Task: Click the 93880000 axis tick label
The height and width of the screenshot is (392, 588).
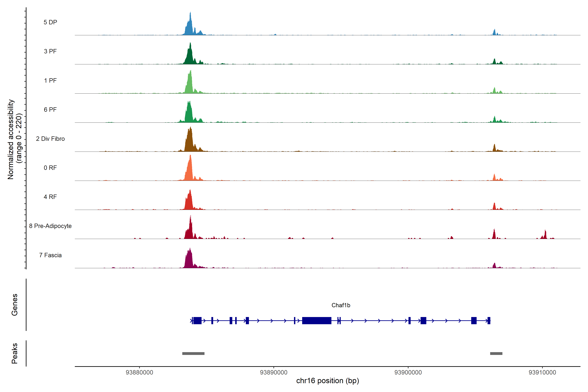Action: pos(139,373)
